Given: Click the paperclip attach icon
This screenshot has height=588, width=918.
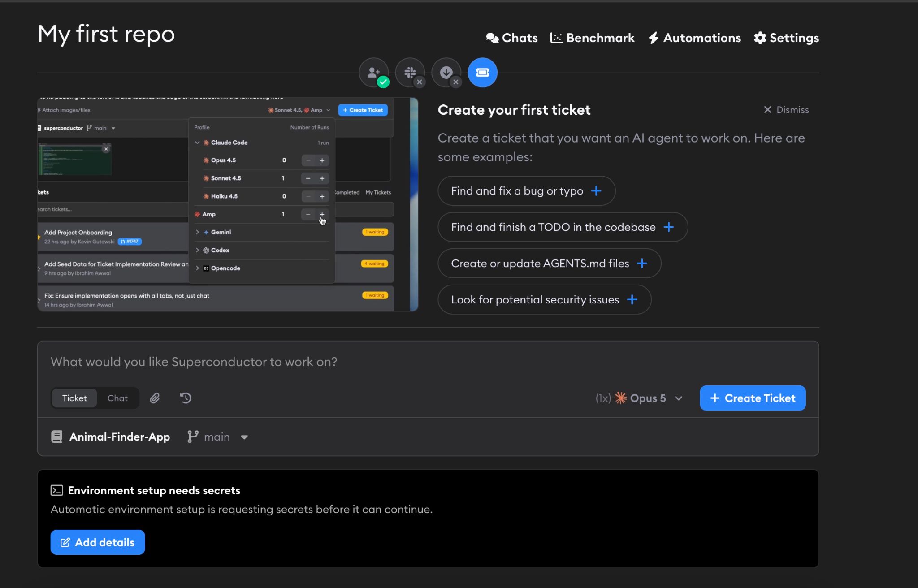Looking at the screenshot, I should coord(155,398).
